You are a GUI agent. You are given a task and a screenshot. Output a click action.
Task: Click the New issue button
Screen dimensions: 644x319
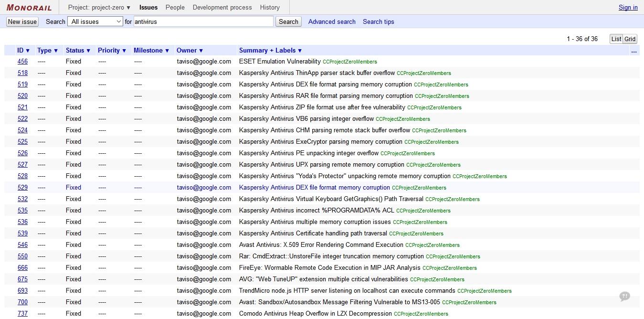22,21
